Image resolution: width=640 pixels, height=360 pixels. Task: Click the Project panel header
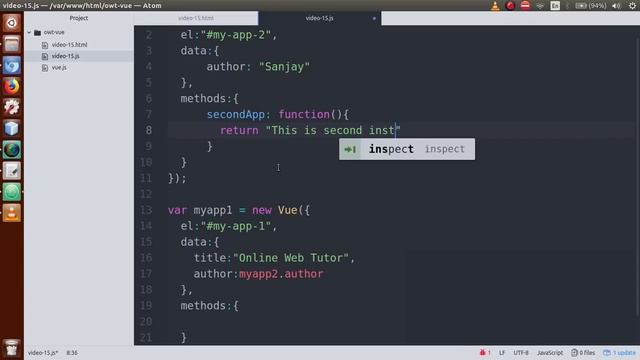[x=79, y=18]
